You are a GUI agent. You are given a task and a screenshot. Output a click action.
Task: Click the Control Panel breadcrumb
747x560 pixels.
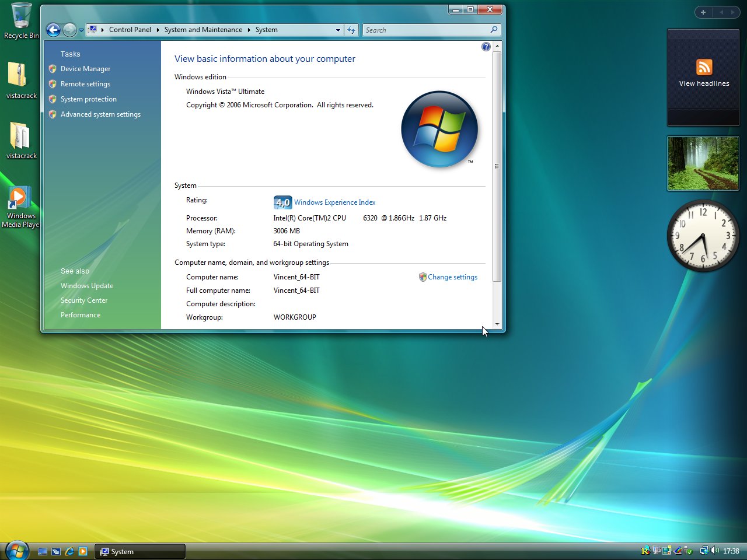130,30
